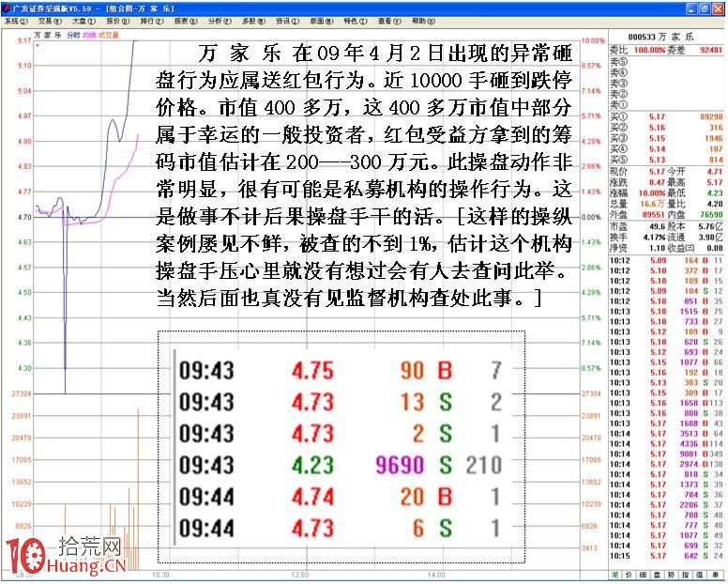
Task: Select tick row 10:15 with volume 642
Action: pyautogui.click(x=666, y=556)
